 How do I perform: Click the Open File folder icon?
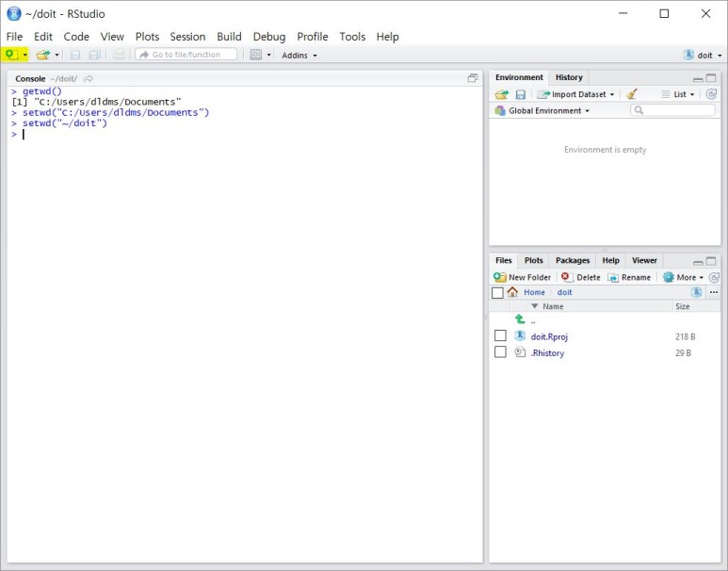click(x=42, y=55)
